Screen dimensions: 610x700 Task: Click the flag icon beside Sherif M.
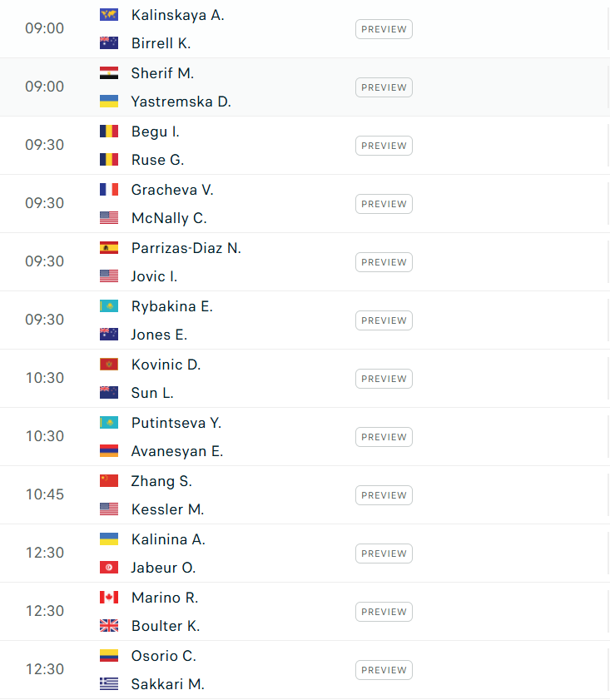109,73
